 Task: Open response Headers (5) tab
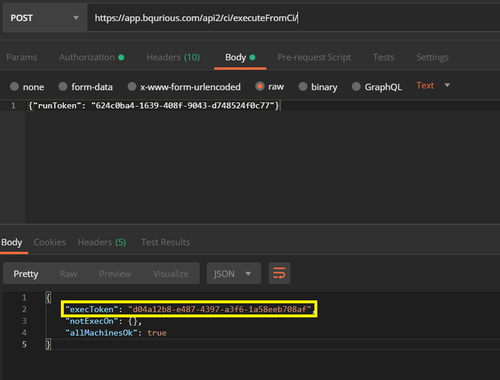click(x=102, y=242)
